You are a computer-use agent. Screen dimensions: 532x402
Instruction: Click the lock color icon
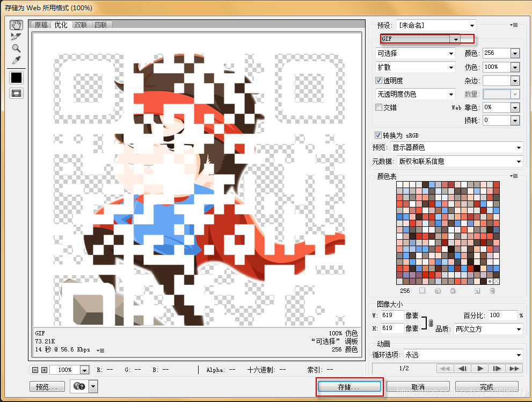coord(453,291)
